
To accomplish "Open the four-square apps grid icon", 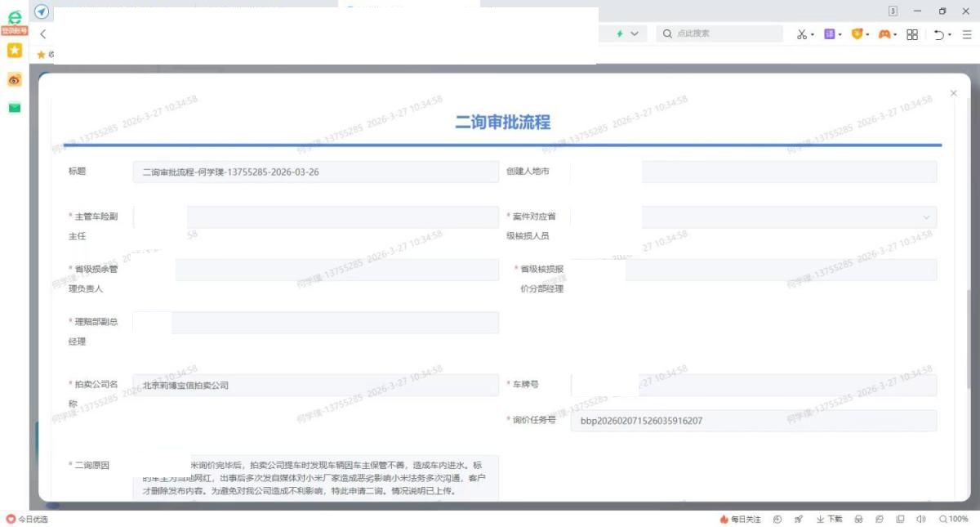I will (912, 34).
